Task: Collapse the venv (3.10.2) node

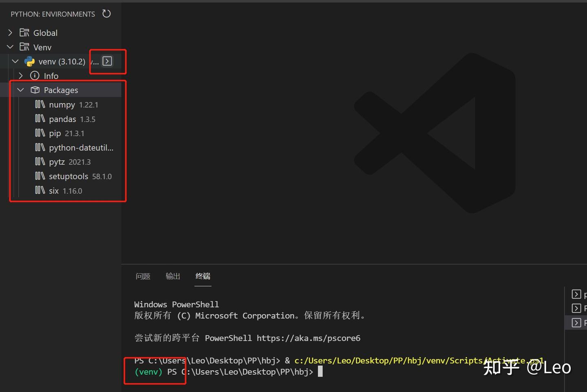Action: point(15,61)
